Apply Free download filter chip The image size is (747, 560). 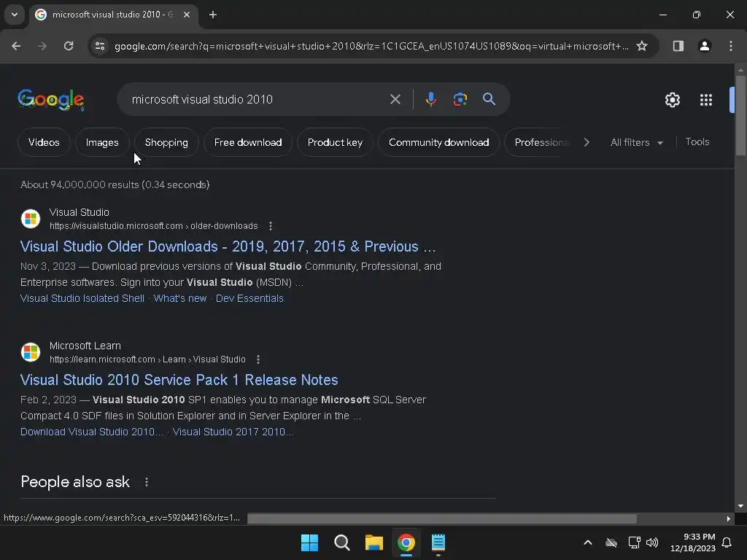248,142
